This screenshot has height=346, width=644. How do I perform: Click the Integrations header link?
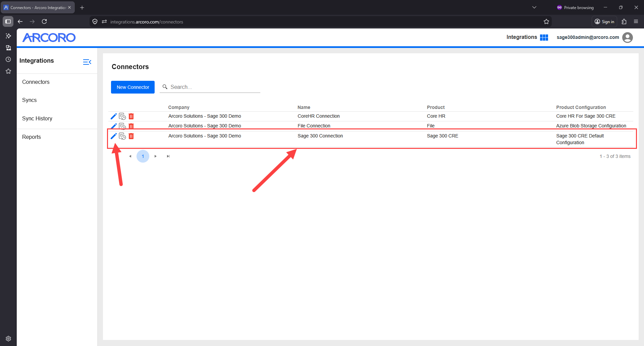522,37
